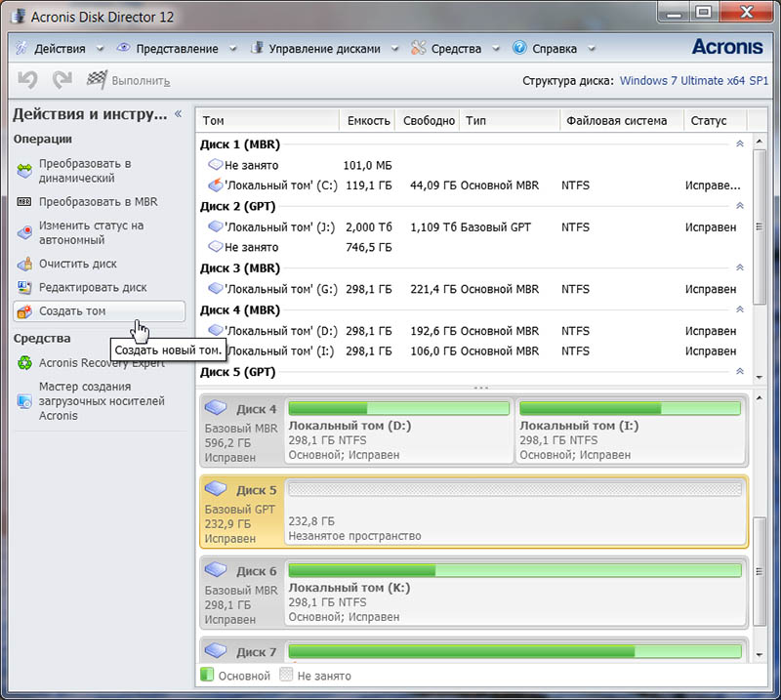The width and height of the screenshot is (781, 700).
Task: Click the Диск 5 drive icon in graphical view
Action: (x=216, y=489)
